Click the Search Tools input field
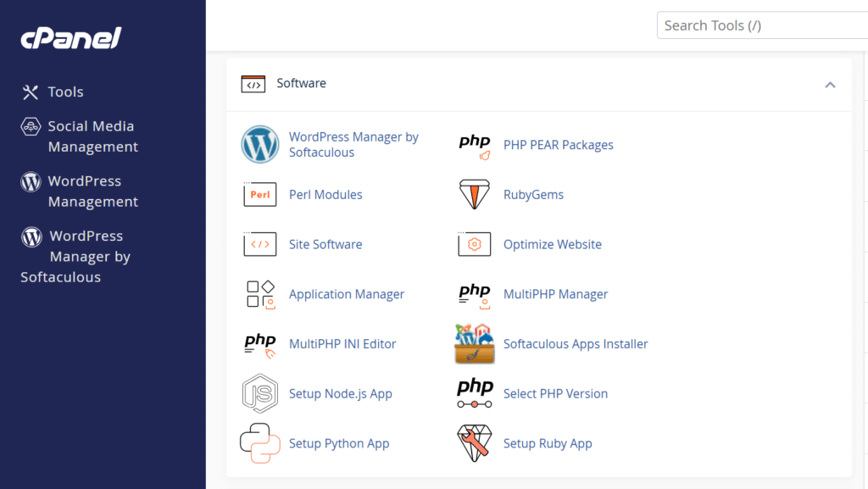The width and height of the screenshot is (868, 489). coord(761,25)
